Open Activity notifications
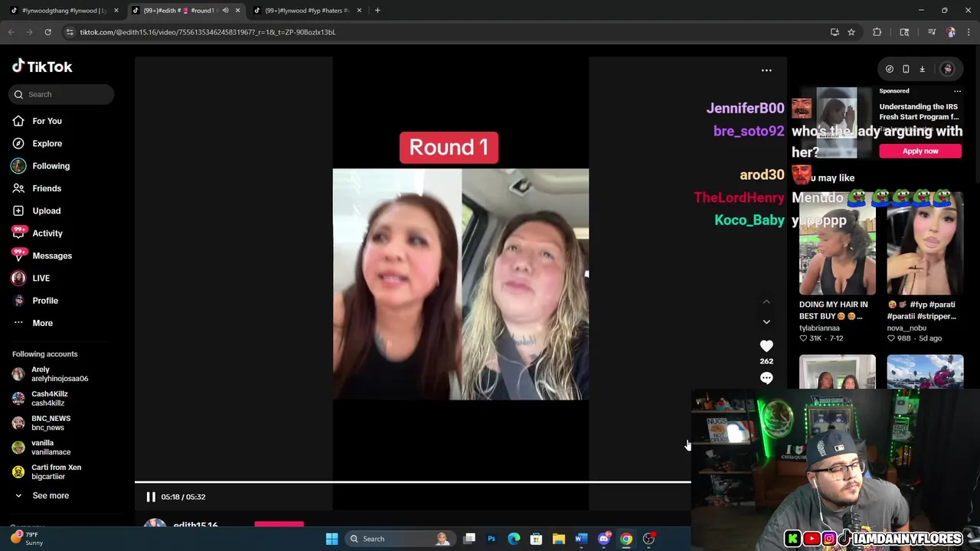 pyautogui.click(x=47, y=233)
